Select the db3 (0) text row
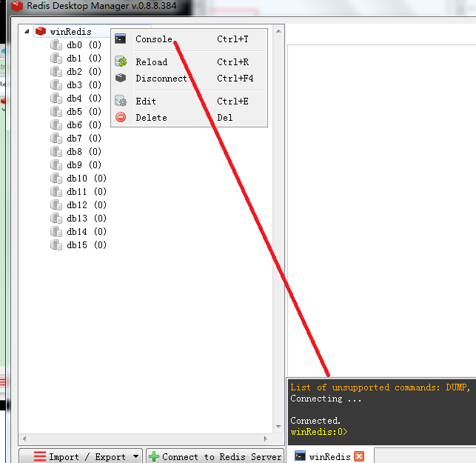 click(84, 85)
